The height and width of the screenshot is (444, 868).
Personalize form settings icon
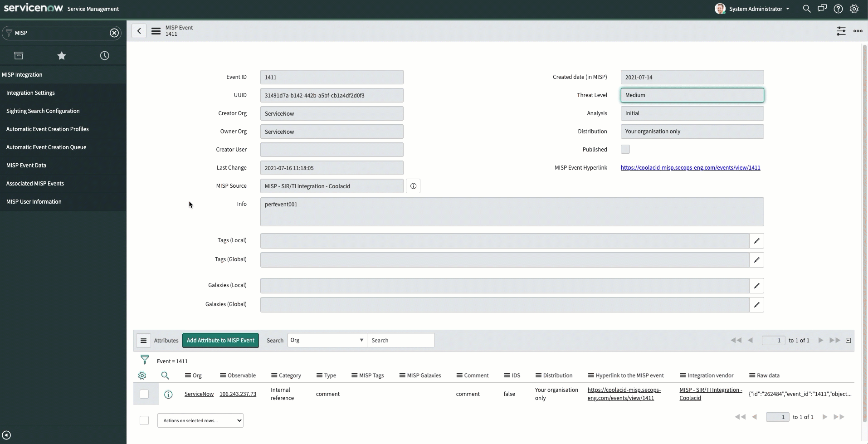click(x=841, y=31)
